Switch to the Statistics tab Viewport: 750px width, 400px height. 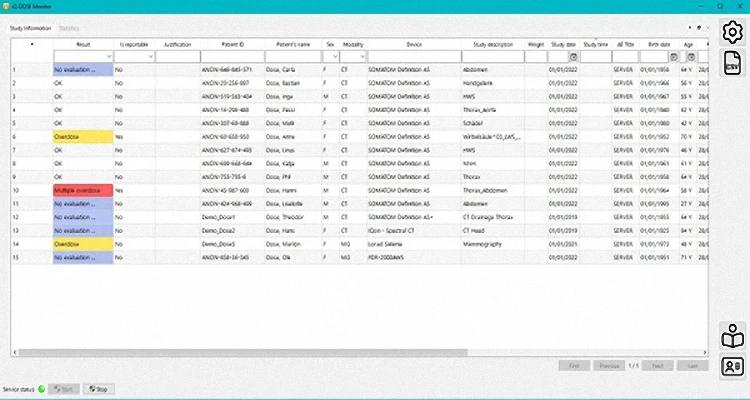point(69,28)
